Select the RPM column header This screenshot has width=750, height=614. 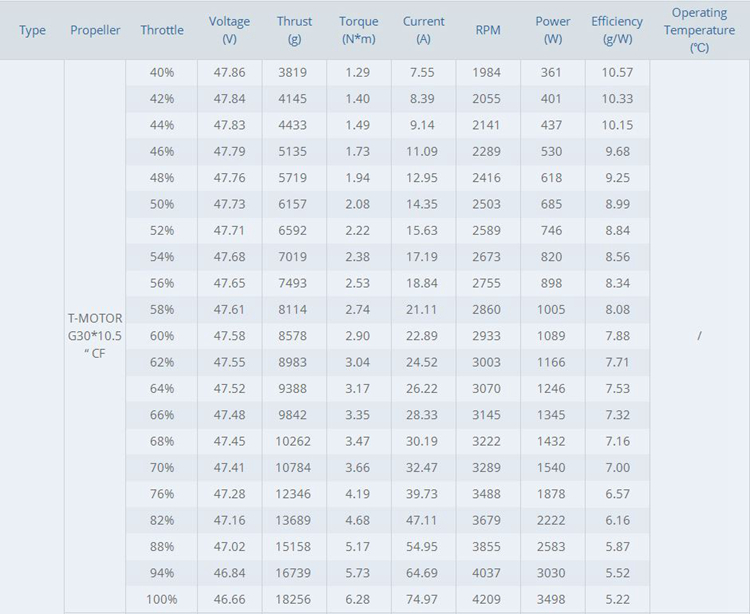(x=488, y=30)
